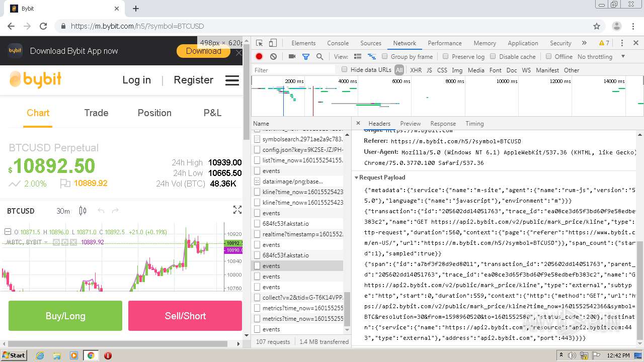Open file explorer from taskbar
Image resolution: width=644 pixels, height=362 pixels.
coord(57,355)
